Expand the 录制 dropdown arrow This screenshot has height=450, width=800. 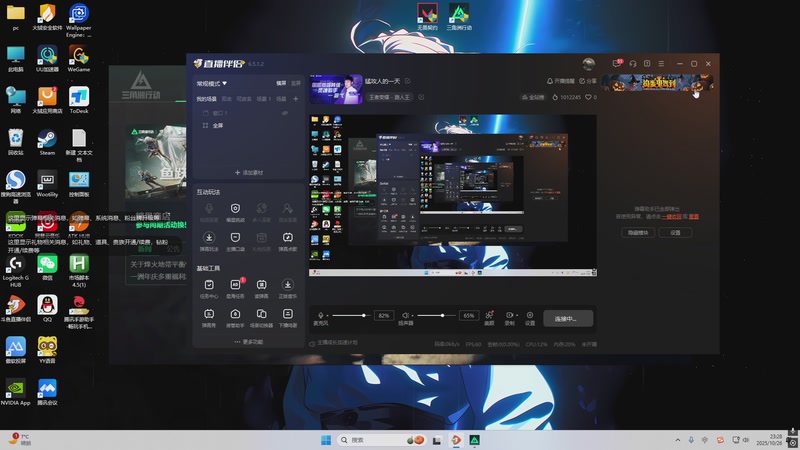click(516, 315)
